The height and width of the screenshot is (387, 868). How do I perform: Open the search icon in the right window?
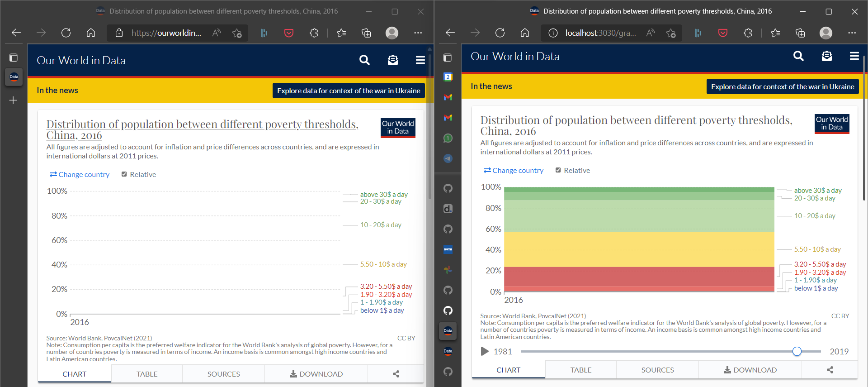pyautogui.click(x=798, y=56)
